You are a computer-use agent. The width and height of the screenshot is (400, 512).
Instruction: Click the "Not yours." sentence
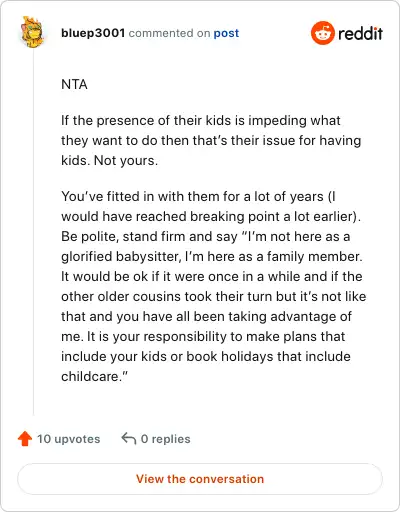tap(126, 161)
